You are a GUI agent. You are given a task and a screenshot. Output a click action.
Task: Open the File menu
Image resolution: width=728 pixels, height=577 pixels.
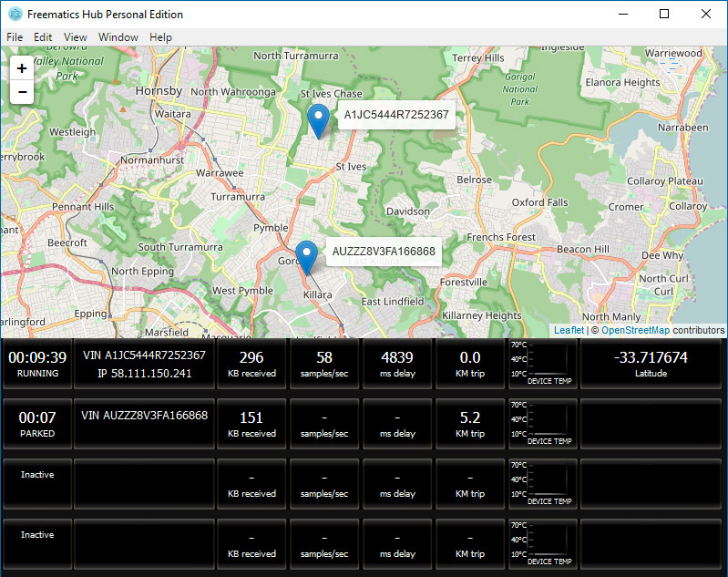(x=15, y=37)
